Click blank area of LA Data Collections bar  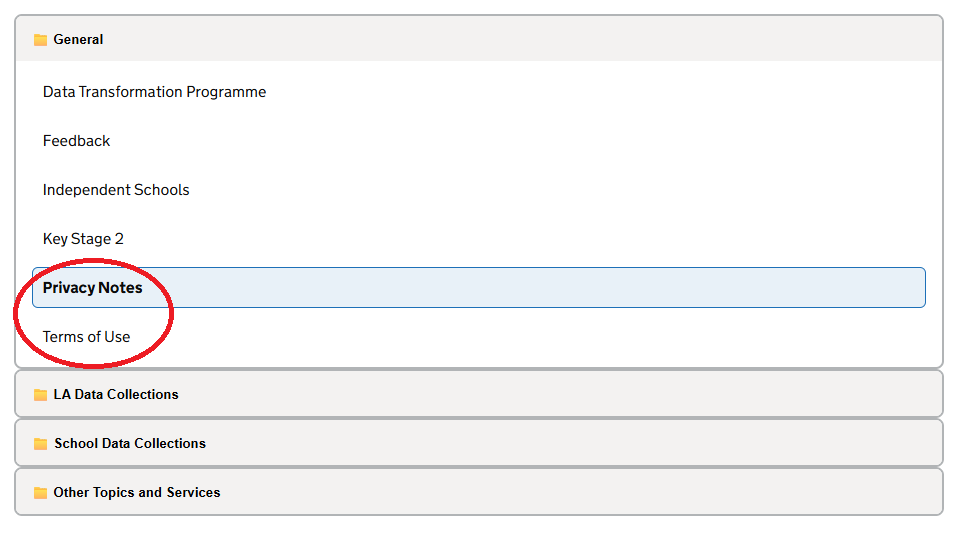click(x=551, y=394)
